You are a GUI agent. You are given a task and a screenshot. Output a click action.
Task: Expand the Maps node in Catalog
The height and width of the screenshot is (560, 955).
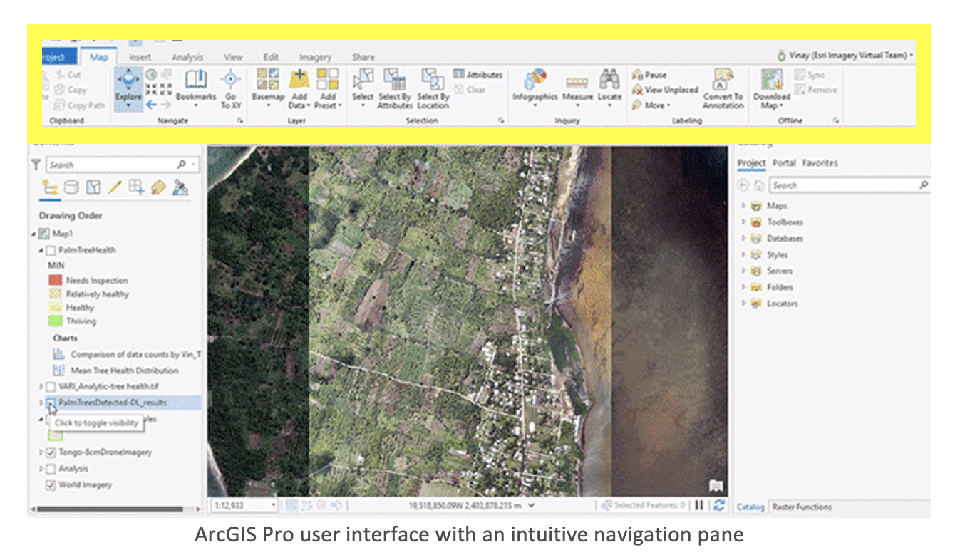click(x=743, y=206)
